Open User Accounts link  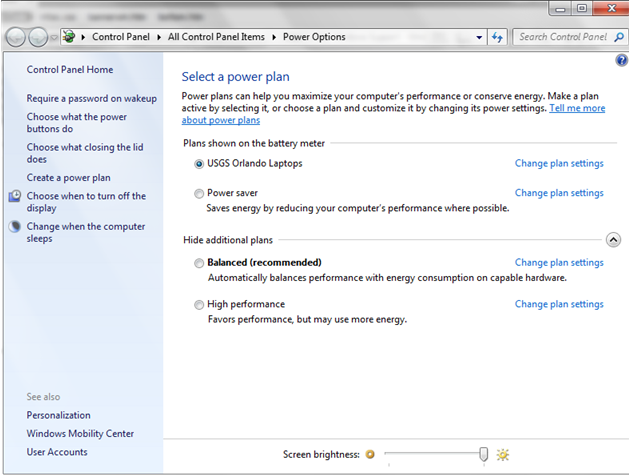(57, 452)
